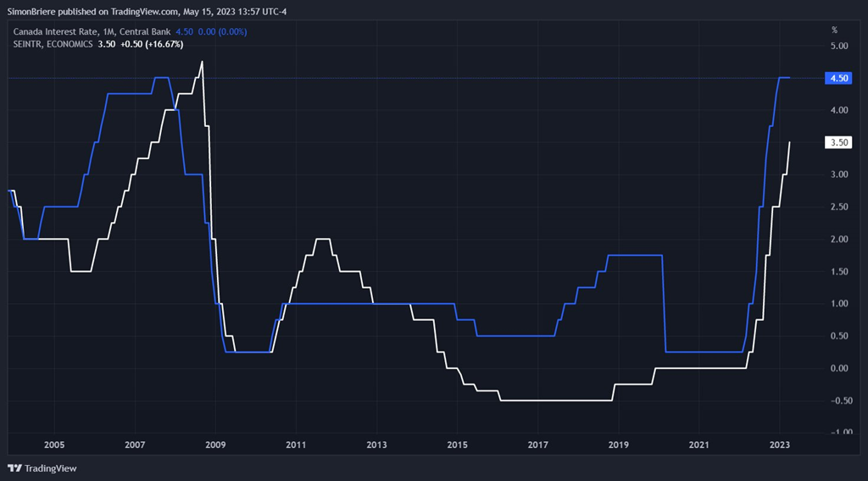
Task: Select the SEINTR, ECONOMICS legend title
Action: point(52,43)
